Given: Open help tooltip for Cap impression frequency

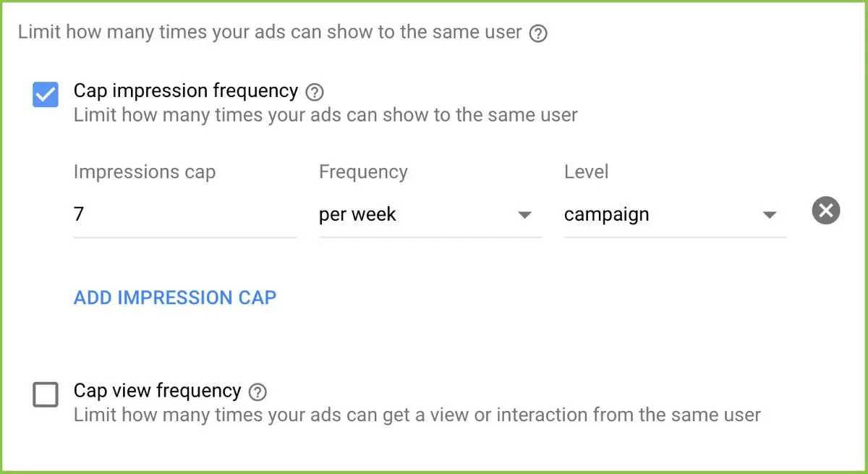Looking at the screenshot, I should (x=314, y=92).
